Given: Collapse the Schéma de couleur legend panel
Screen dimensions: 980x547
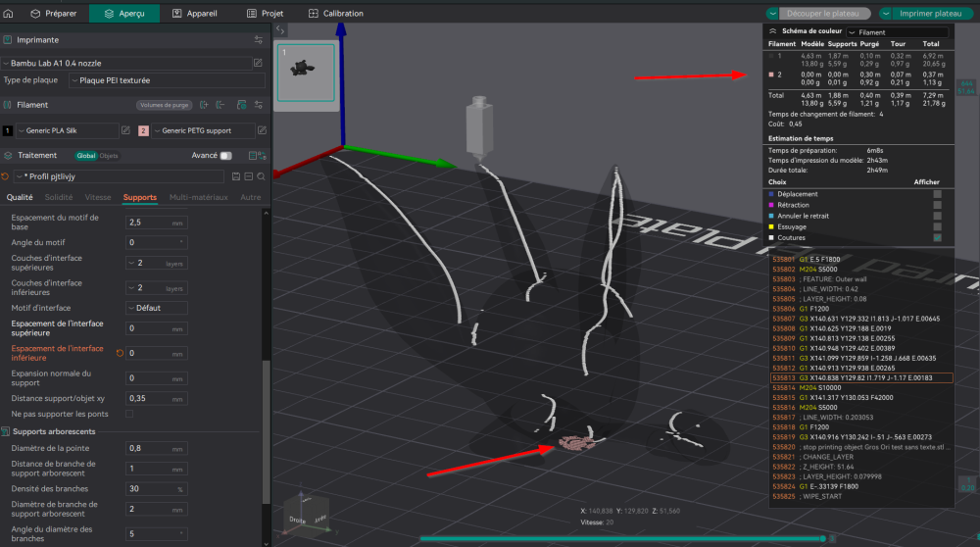Looking at the screenshot, I should click(772, 30).
